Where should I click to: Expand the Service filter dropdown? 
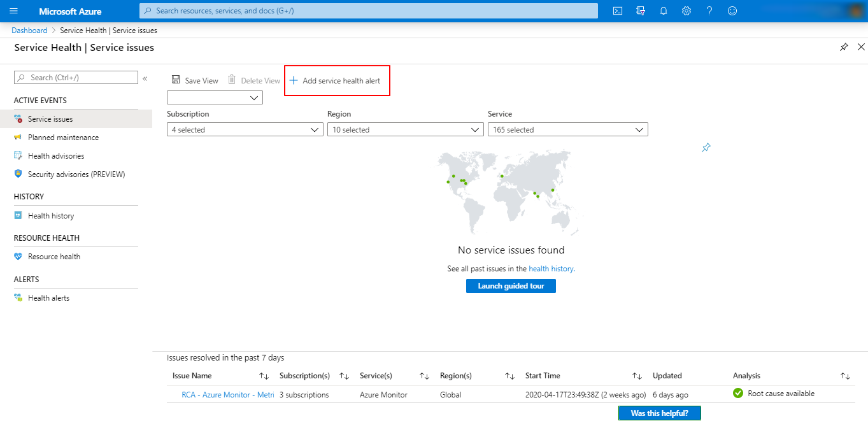[x=567, y=129]
